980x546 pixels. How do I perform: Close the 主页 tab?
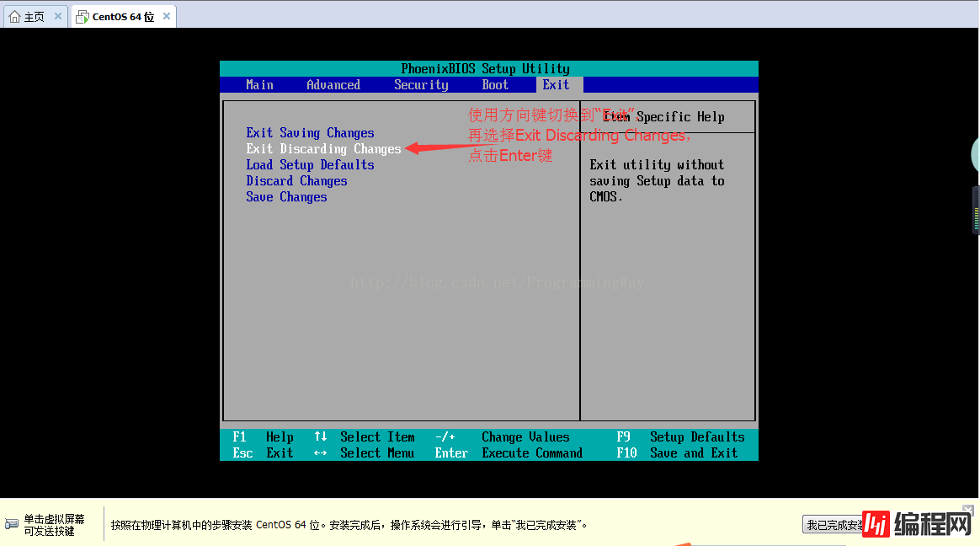click(57, 16)
